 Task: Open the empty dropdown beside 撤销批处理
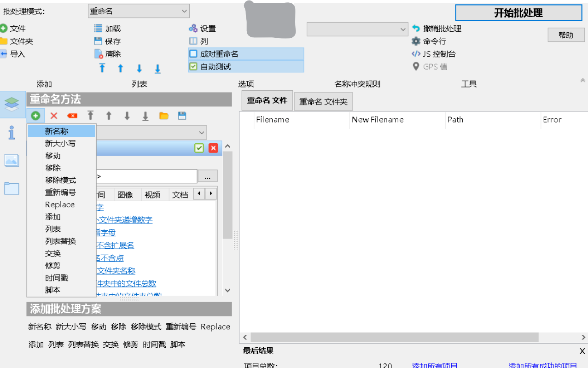pyautogui.click(x=357, y=29)
